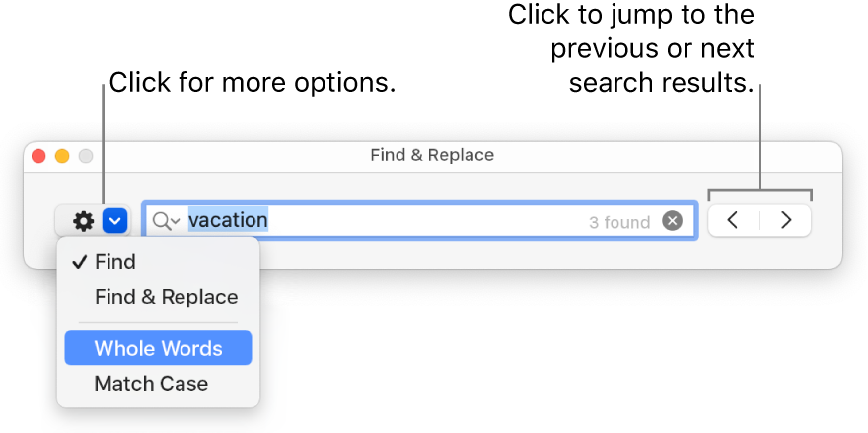This screenshot has width=868, height=433.
Task: Jump to the previous search result
Action: pos(733,221)
